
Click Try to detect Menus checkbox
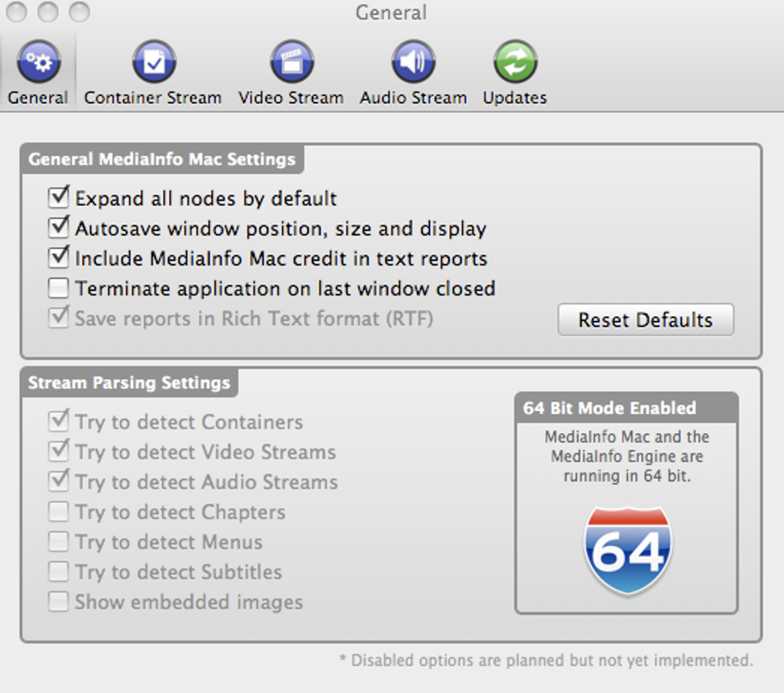pyautogui.click(x=58, y=542)
